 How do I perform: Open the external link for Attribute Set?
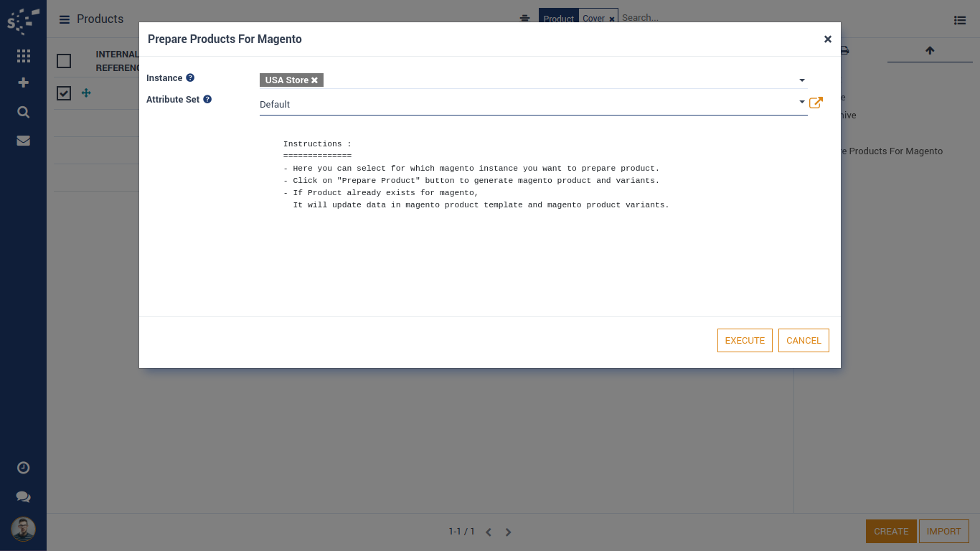(x=816, y=103)
